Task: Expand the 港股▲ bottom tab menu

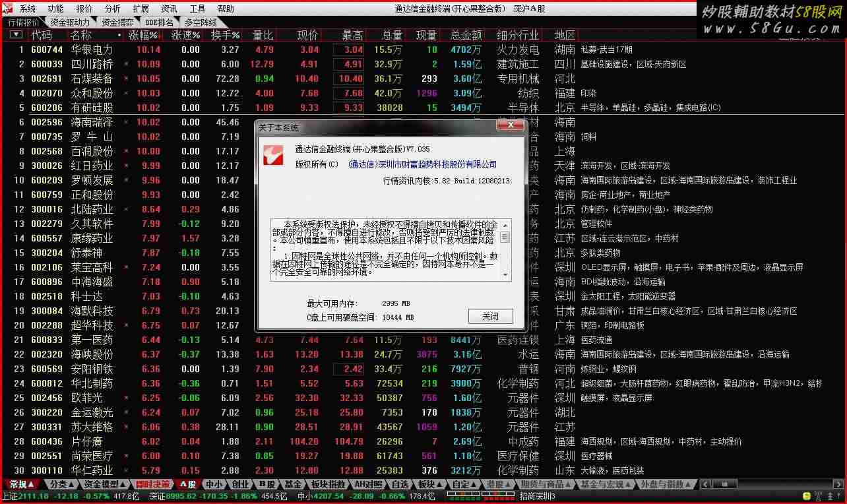Action: pos(498,485)
